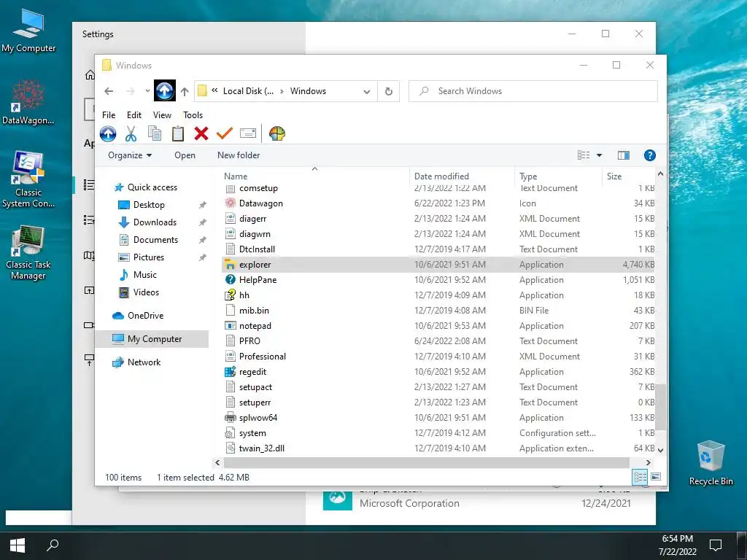Expand the address bar history dropdown

click(367, 91)
